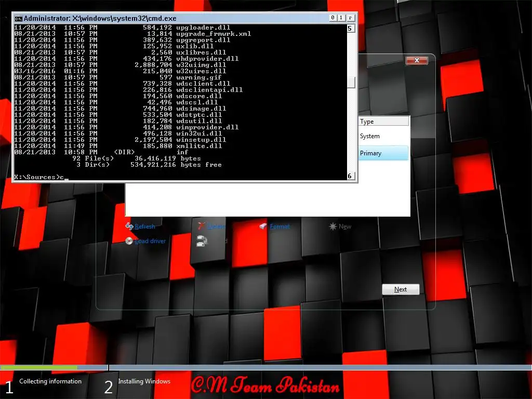Click the Load driver link text
This screenshot has width=532, height=399.
(x=150, y=241)
